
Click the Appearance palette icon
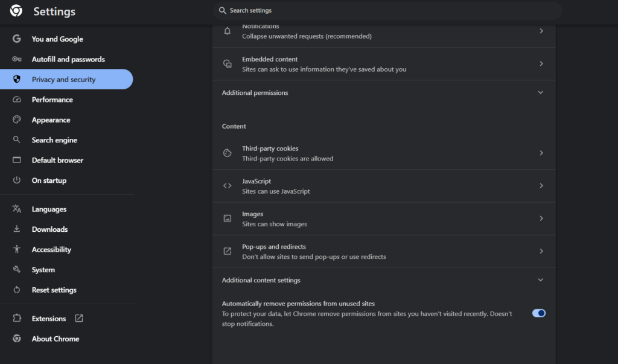point(18,120)
